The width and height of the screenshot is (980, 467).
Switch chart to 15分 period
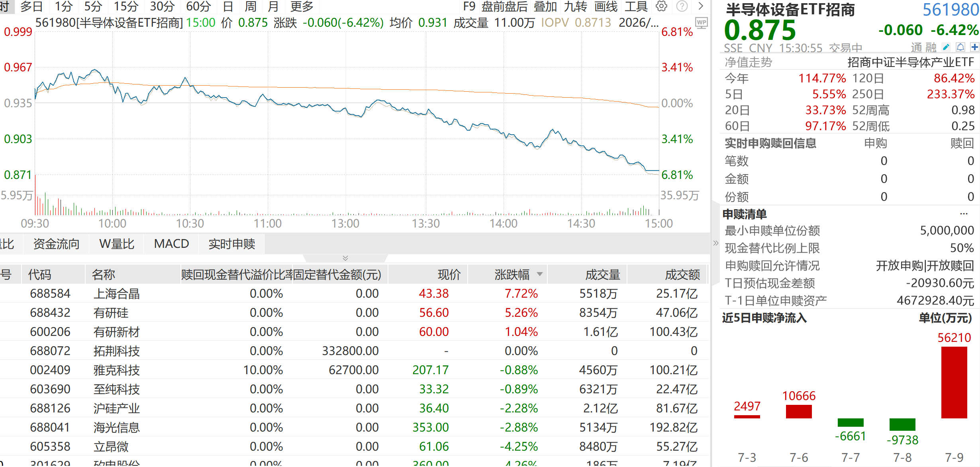(126, 6)
